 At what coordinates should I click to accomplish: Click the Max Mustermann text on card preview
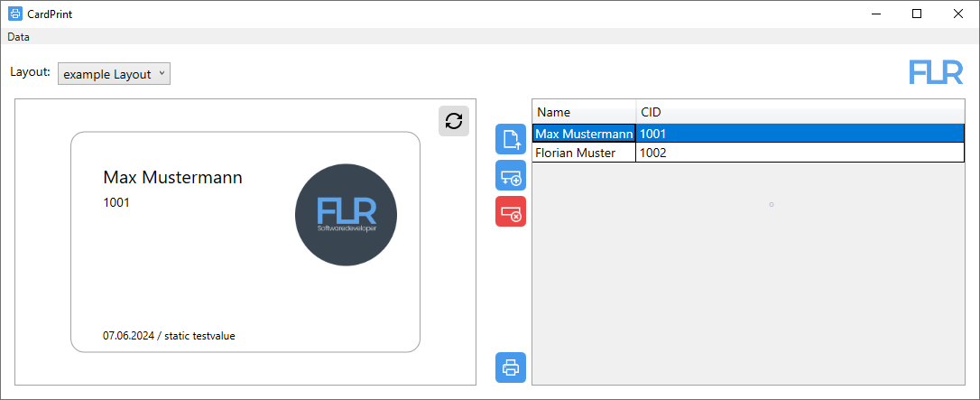coord(172,178)
